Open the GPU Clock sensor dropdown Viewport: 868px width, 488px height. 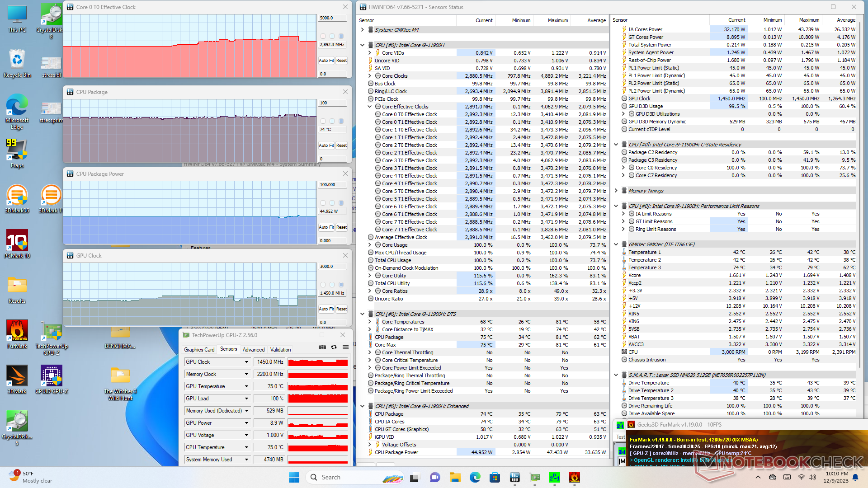(x=246, y=362)
